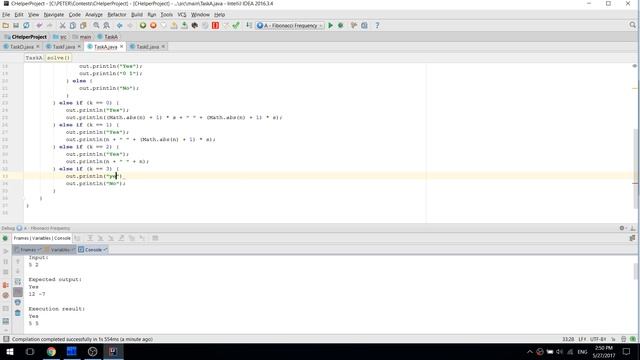Open the Frames tab options arrow

(39, 249)
